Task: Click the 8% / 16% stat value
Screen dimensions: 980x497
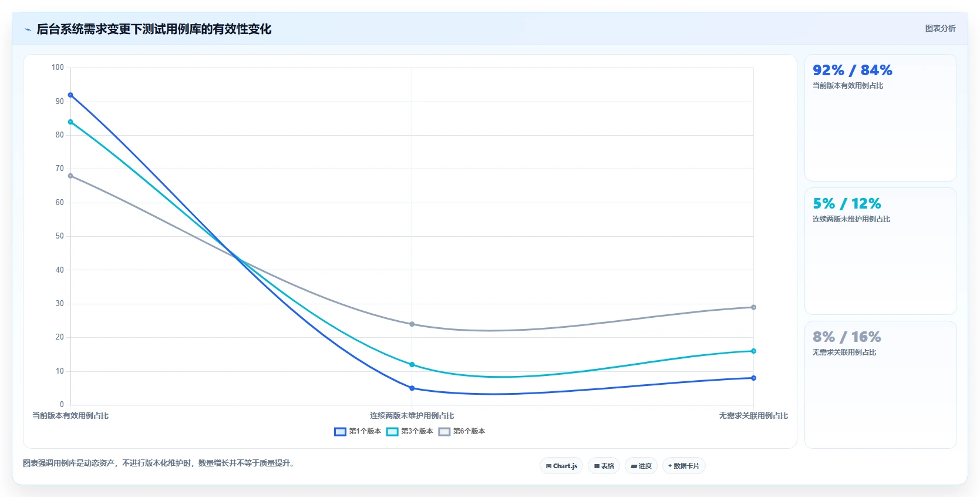Action: (x=847, y=337)
